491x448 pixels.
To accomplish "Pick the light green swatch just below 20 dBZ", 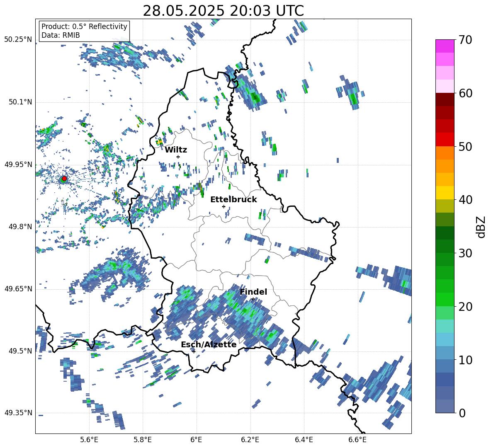I will click(x=445, y=313).
